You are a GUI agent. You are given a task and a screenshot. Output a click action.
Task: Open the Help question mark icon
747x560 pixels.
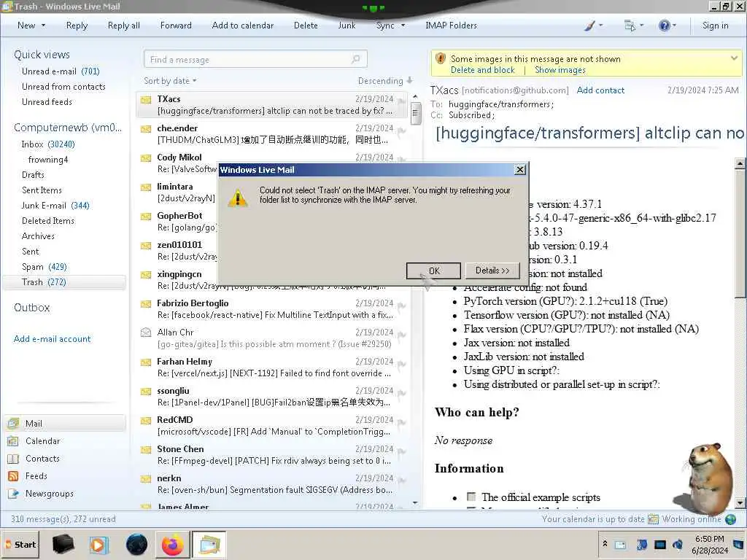click(x=665, y=26)
